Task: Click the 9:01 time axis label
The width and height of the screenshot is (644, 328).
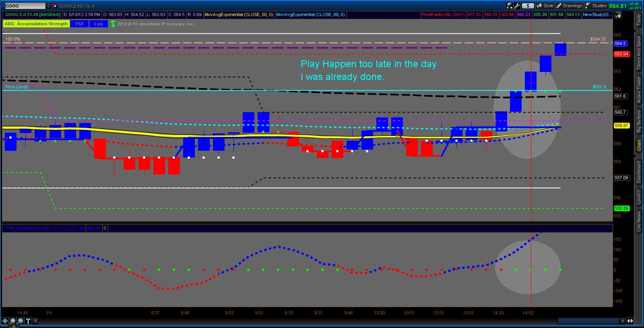Action: tap(259, 313)
